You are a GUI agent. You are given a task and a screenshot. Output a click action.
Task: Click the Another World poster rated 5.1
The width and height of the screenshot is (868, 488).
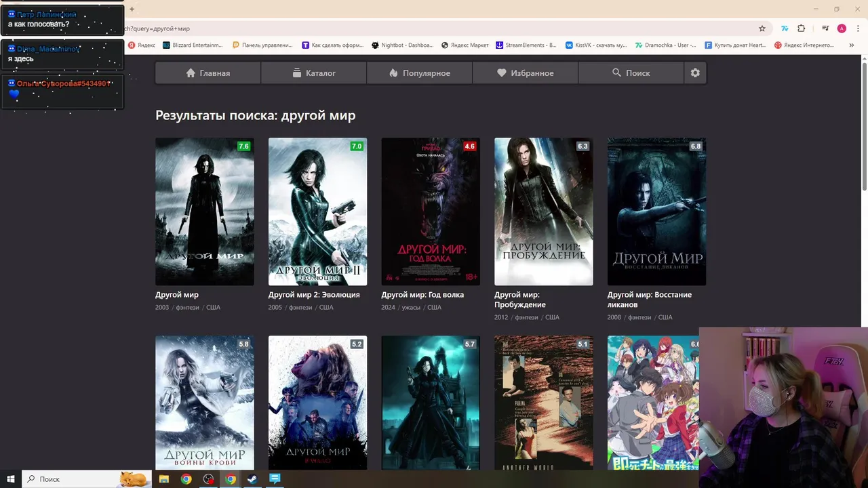click(x=544, y=403)
